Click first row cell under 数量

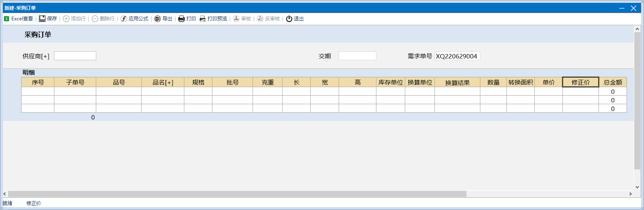coord(493,92)
